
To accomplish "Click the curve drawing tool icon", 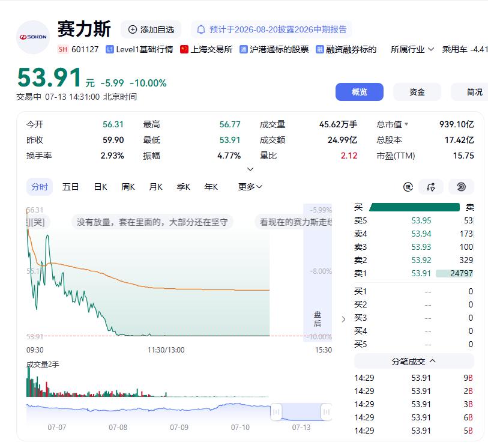I will click(431, 187).
